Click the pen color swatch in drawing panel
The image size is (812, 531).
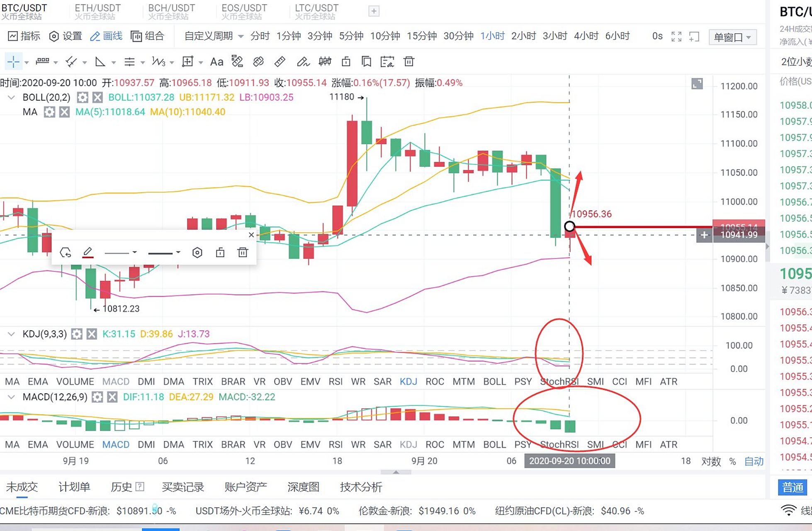pyautogui.click(x=88, y=252)
